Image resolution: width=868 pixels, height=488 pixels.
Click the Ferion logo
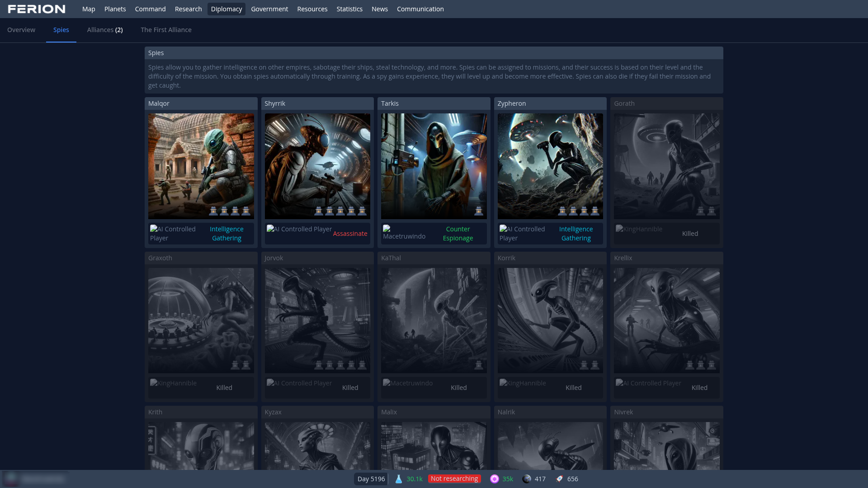click(x=37, y=9)
